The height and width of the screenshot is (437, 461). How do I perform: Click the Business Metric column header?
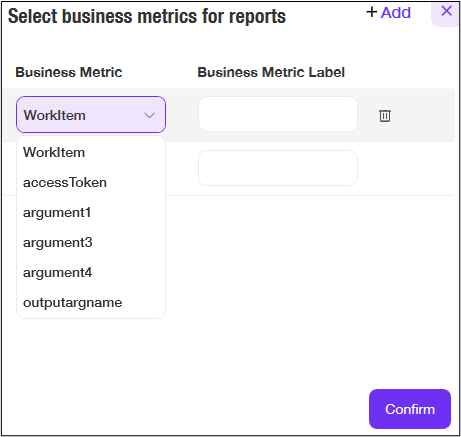pyautogui.click(x=69, y=72)
